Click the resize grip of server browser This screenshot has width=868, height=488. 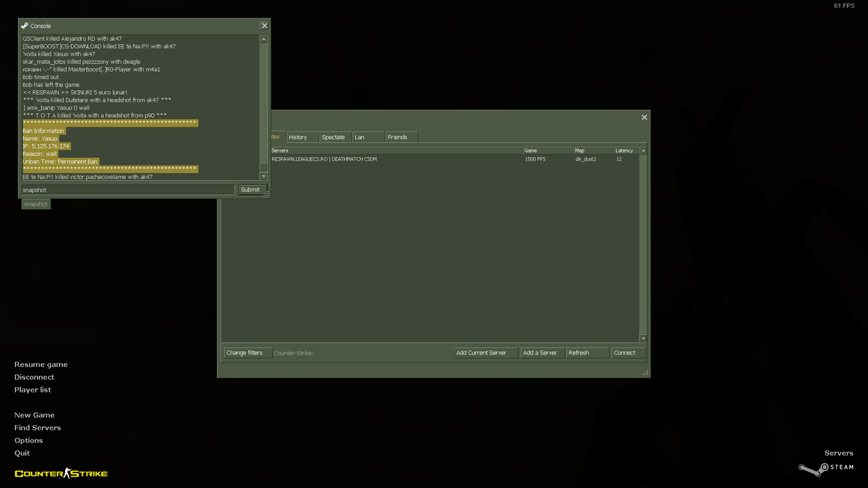pyautogui.click(x=646, y=373)
